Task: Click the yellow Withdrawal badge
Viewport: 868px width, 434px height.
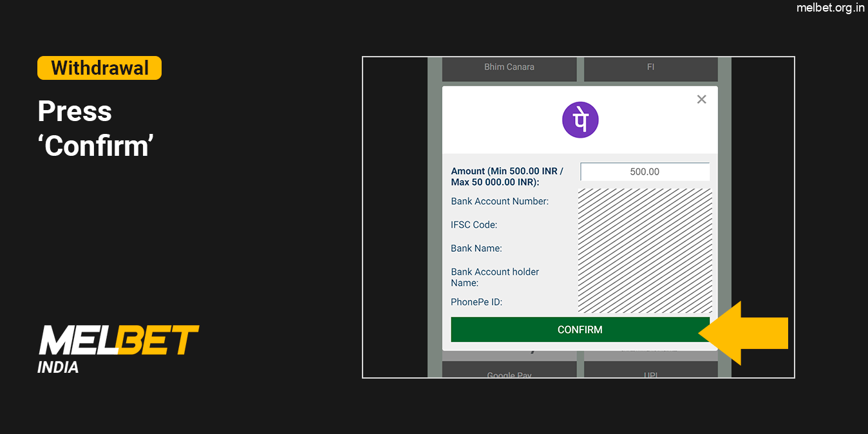Action: coord(99,68)
